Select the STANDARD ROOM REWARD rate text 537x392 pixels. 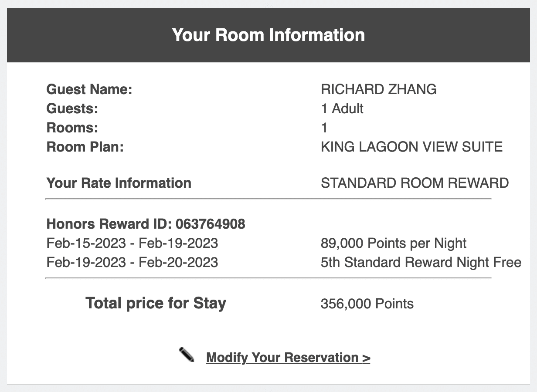(415, 183)
